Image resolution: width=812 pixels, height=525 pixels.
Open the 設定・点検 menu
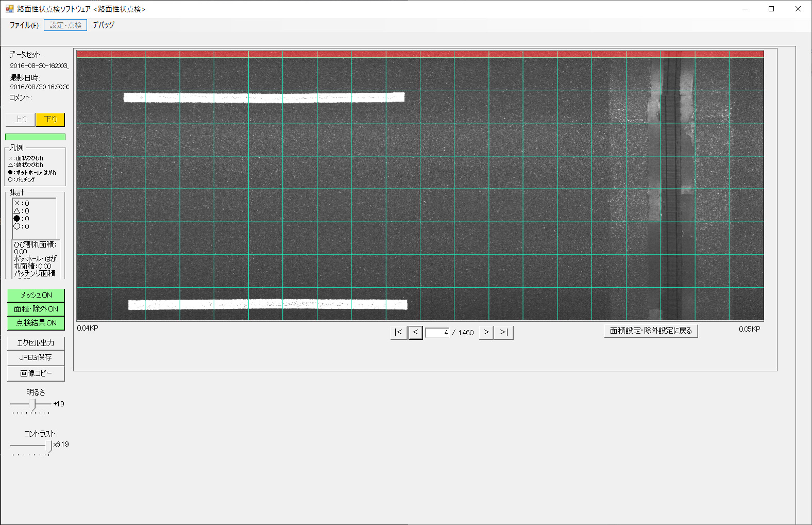click(65, 25)
